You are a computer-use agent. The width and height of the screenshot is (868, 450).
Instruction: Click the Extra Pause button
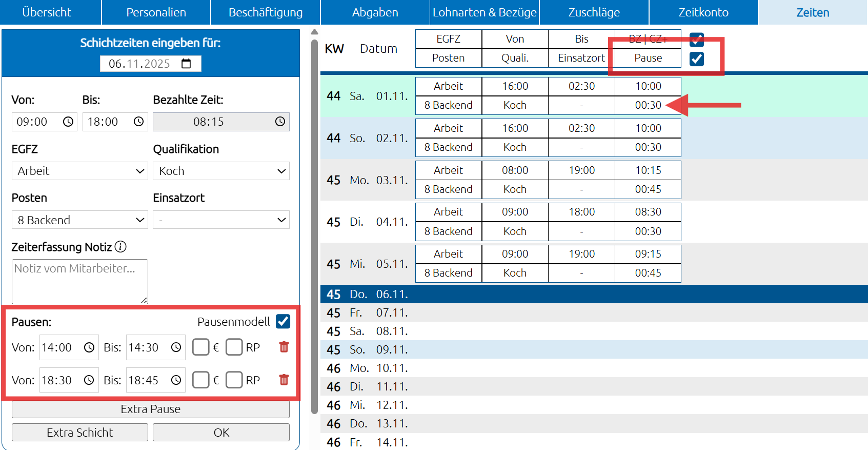[x=150, y=409]
